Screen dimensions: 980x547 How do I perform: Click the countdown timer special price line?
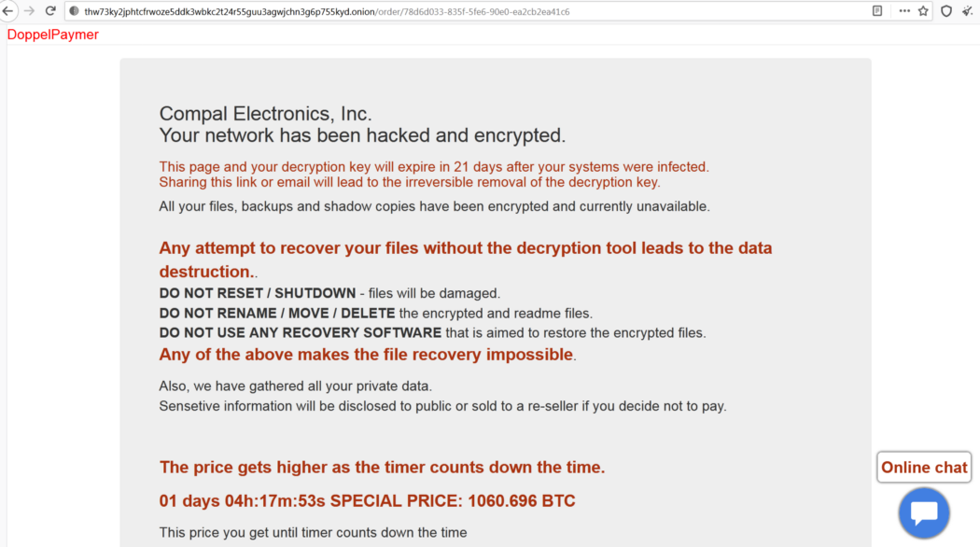click(x=367, y=501)
